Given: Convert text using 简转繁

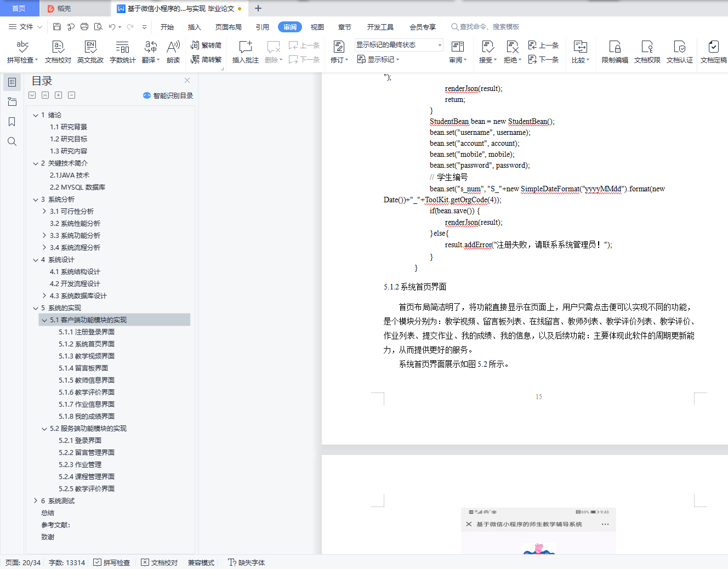Looking at the screenshot, I should pyautogui.click(x=206, y=59).
